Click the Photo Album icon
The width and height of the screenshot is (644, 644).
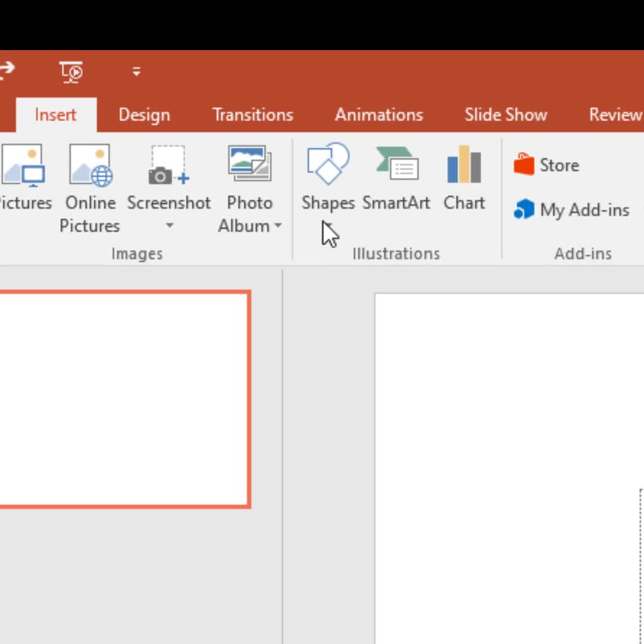coord(249,163)
